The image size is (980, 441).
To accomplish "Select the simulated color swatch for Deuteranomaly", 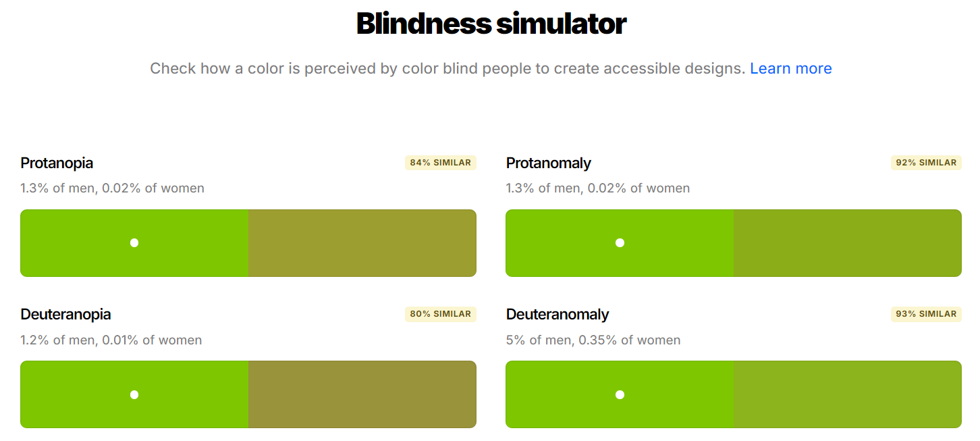I will pyautogui.click(x=847, y=394).
